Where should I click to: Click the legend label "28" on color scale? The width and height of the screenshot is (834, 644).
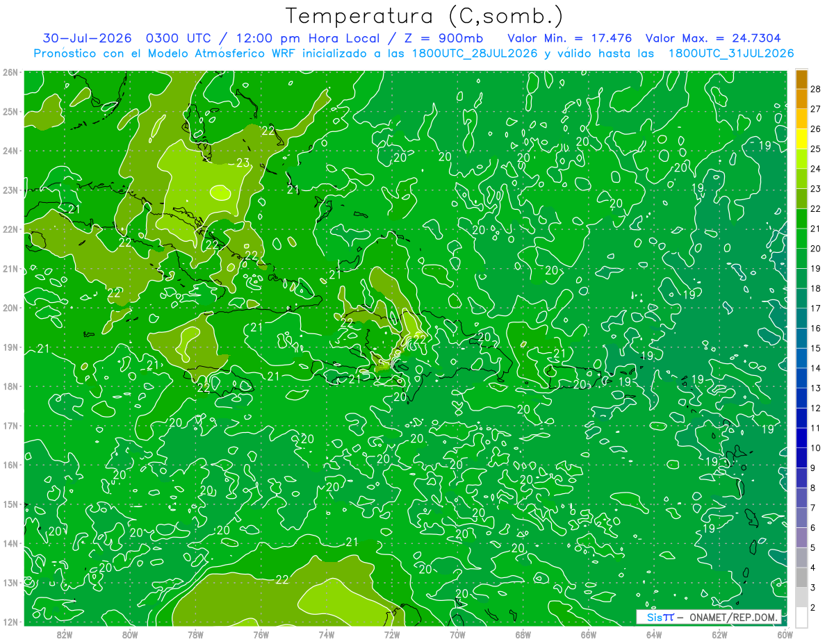coord(816,88)
